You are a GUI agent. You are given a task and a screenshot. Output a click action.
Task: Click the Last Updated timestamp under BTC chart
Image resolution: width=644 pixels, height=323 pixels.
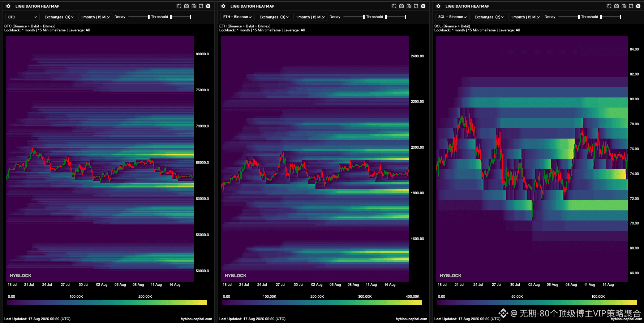point(37,319)
